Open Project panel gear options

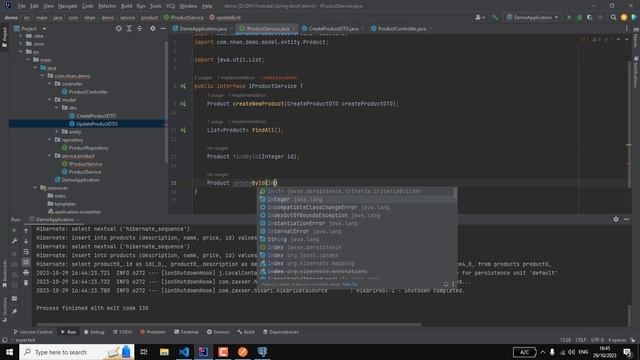[x=153, y=29]
